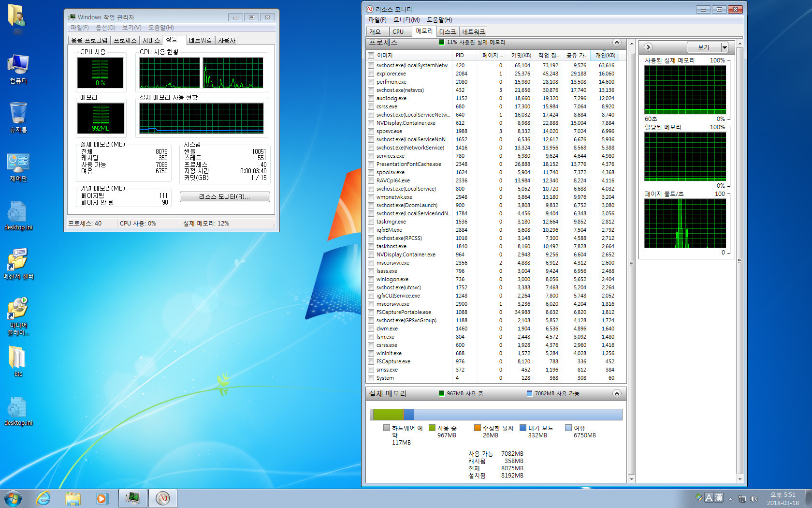The height and width of the screenshot is (508, 812).
Task: Open the 휴지통 recycle bin icon
Action: coord(18,118)
